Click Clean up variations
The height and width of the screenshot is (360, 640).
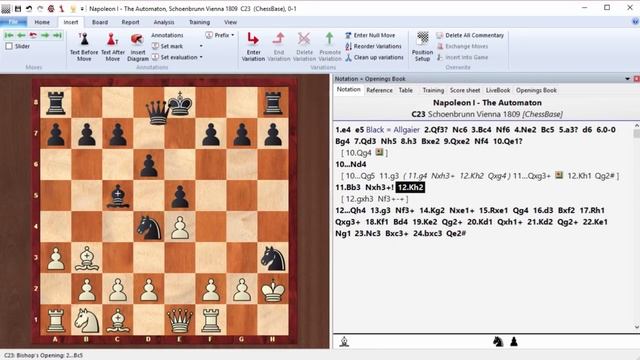(x=374, y=58)
